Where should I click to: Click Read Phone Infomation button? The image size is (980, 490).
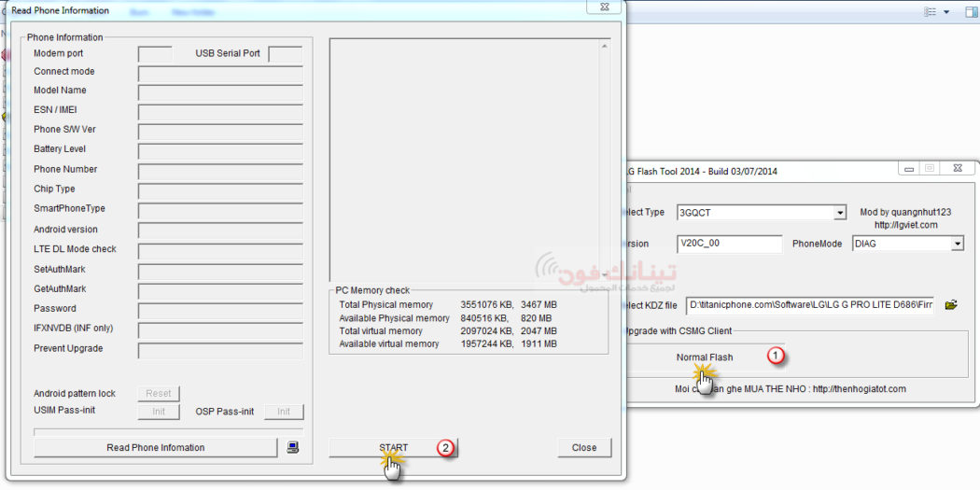155,447
